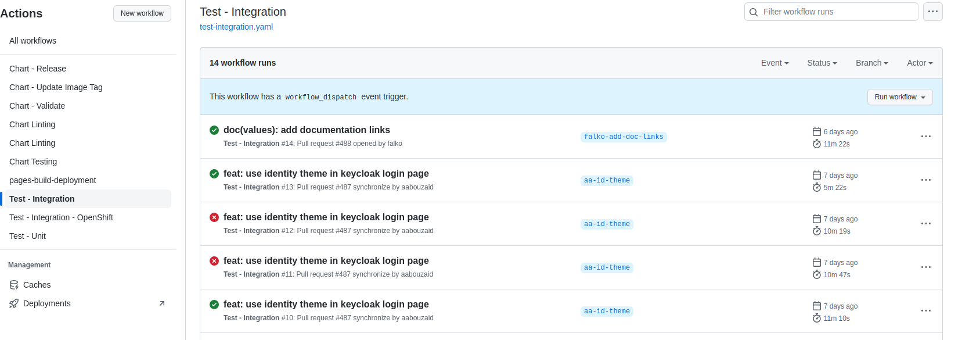Image resolution: width=980 pixels, height=340 pixels.
Task: Open the Test - Unit workflow
Action: pos(87,236)
